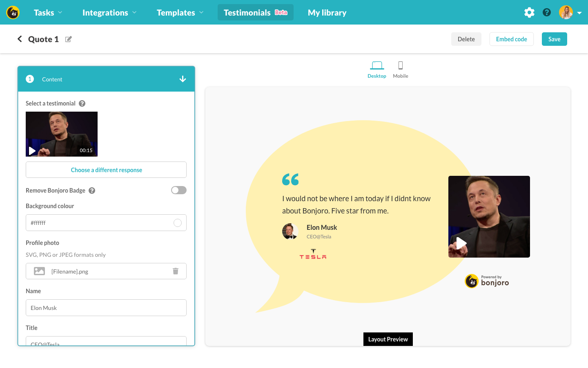Click the Powered by Bonjoro badge

click(487, 281)
